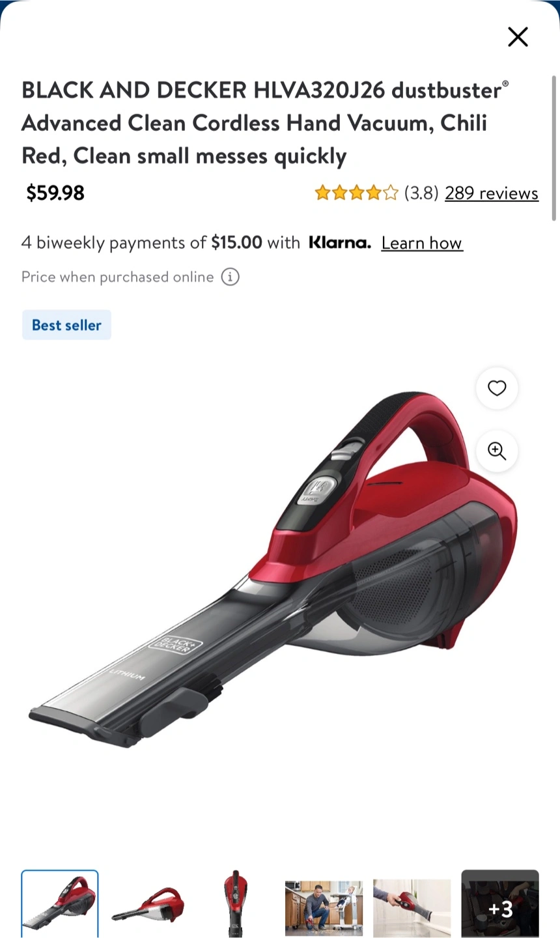Open Klarna Learn how link
This screenshot has height=938, width=560.
[x=422, y=243]
